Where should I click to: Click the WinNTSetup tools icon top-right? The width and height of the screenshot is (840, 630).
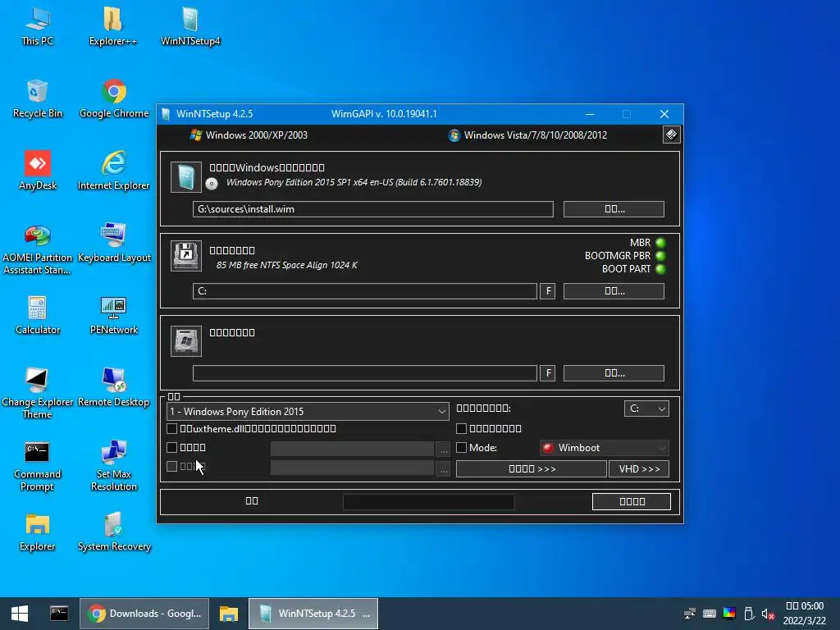(x=671, y=135)
